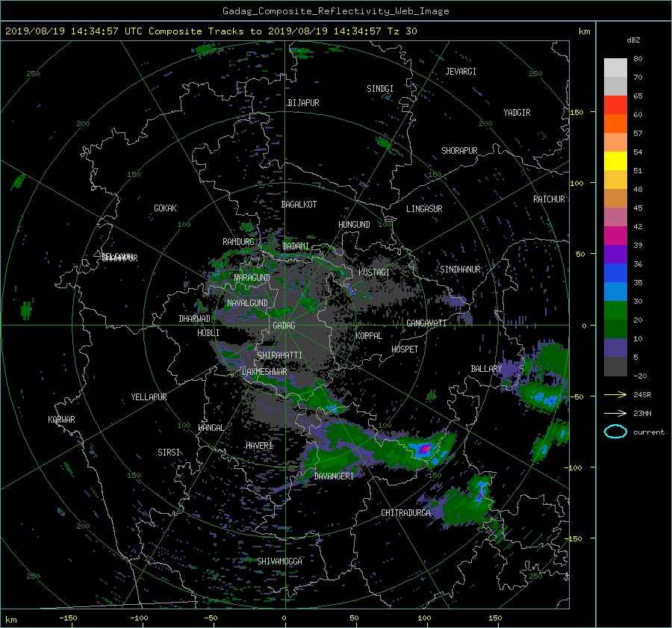This screenshot has width=672, height=628.
Task: Click the RAICHUR city label
Action: 549,199
